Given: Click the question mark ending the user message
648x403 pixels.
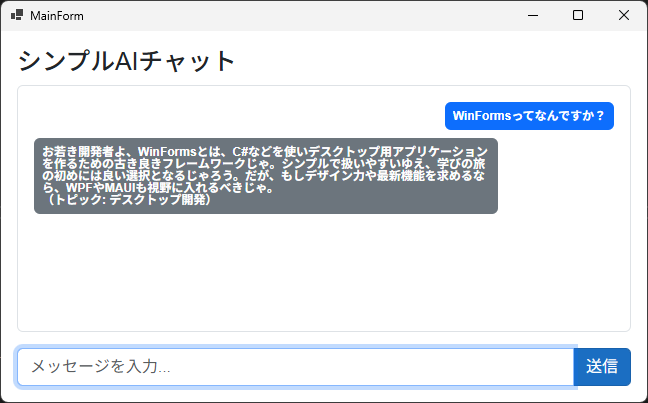Looking at the screenshot, I should [600, 115].
